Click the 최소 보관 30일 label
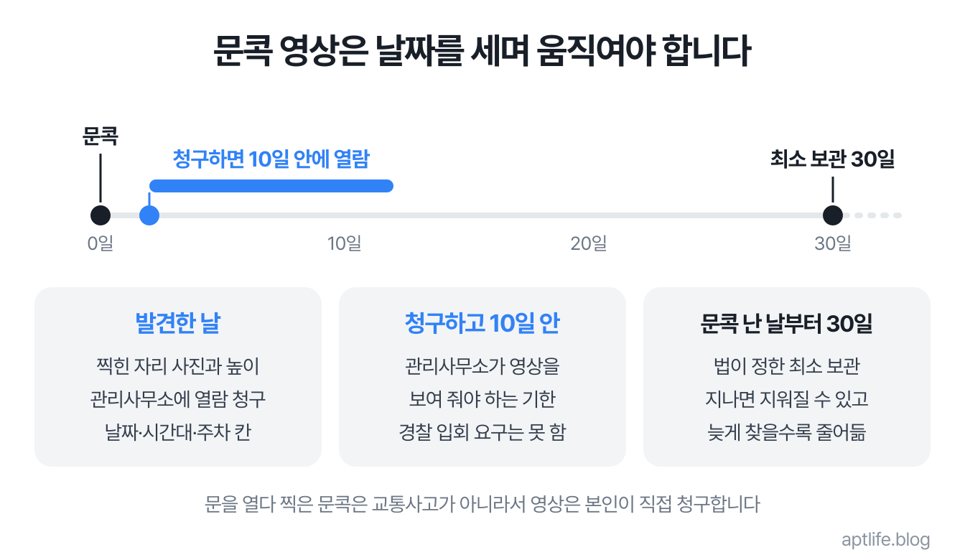965x560 pixels. [833, 159]
